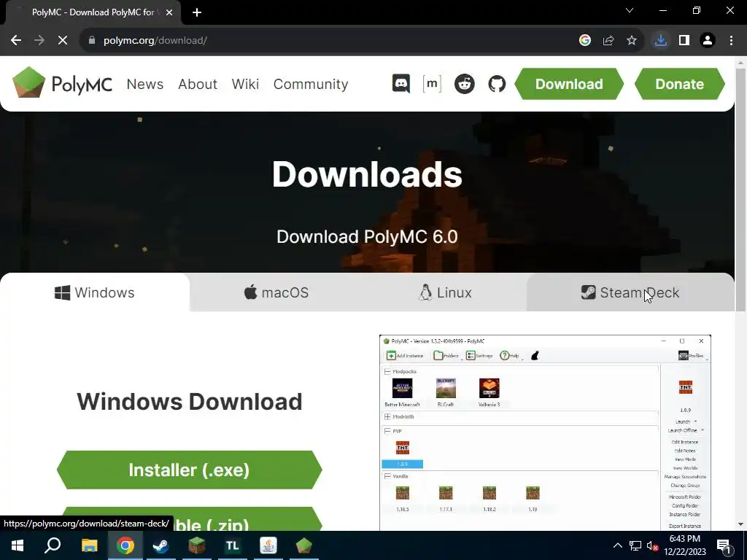Open the Wiki nav link
This screenshot has height=560, width=747.
tap(245, 84)
